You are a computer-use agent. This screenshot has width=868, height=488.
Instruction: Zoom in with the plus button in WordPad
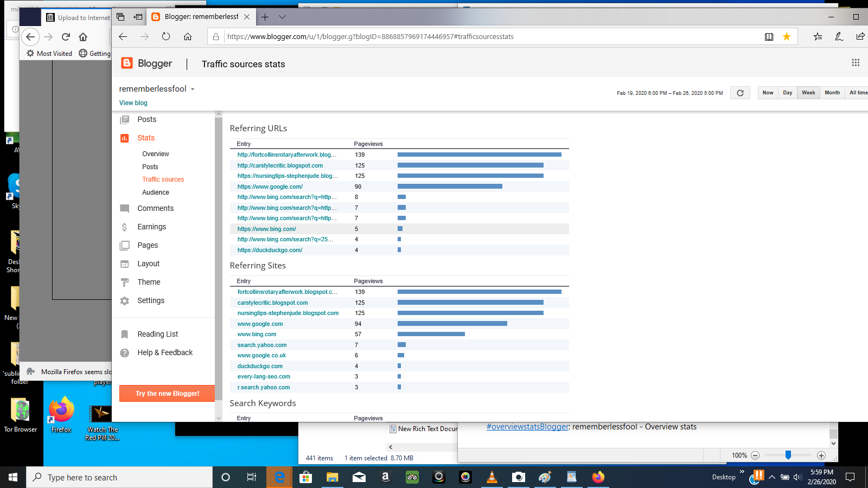coord(821,455)
